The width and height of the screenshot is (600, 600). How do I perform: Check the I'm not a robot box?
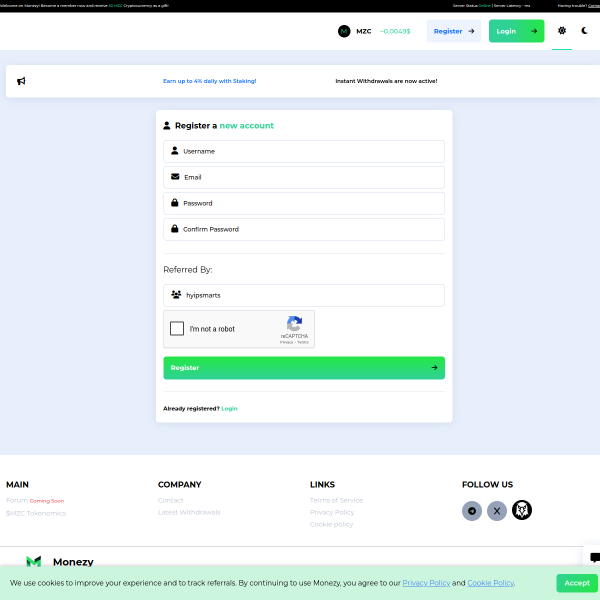click(177, 328)
